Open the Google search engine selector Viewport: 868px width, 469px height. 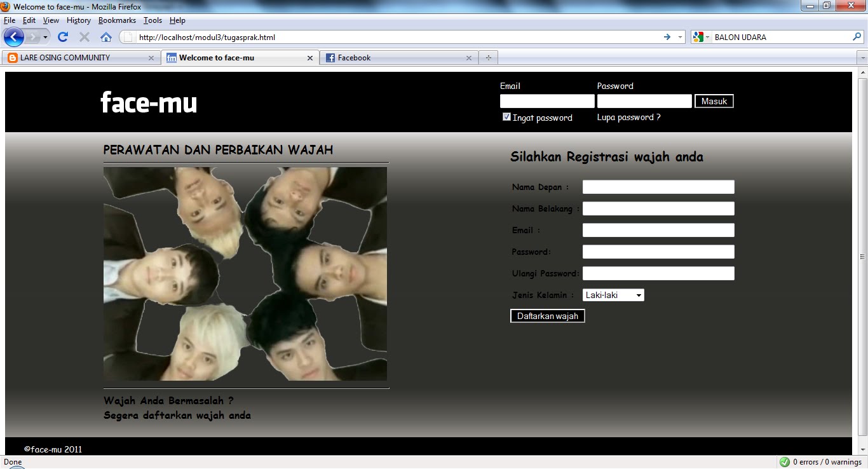pyautogui.click(x=702, y=37)
